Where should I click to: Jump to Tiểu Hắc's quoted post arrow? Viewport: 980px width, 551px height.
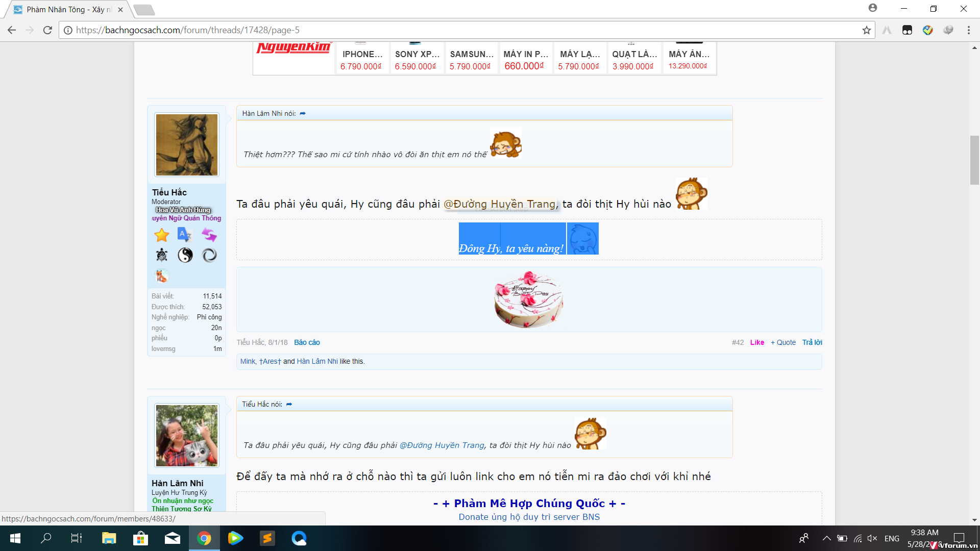click(289, 404)
